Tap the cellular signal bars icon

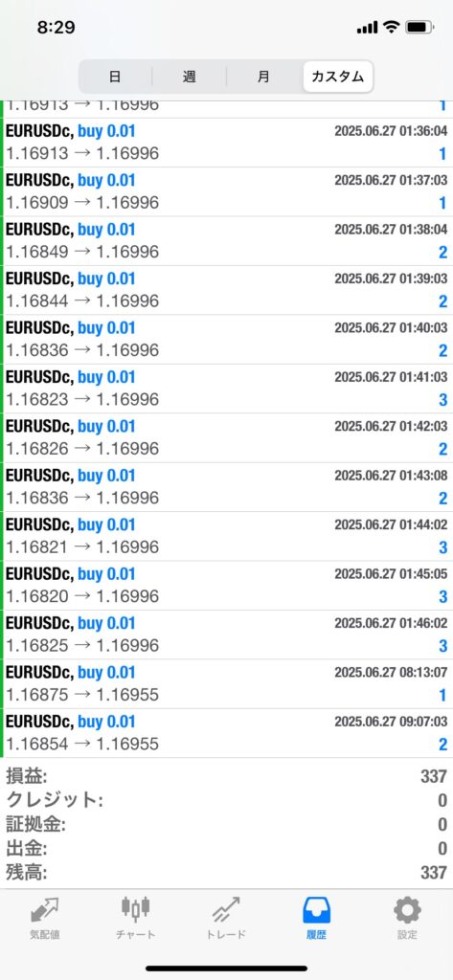[367, 28]
